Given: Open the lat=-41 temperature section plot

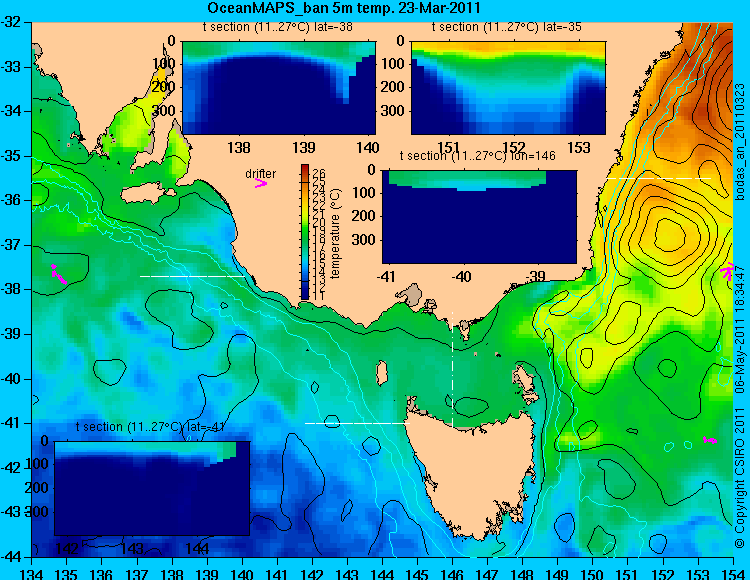Looking at the screenshot, I should coord(152,488).
